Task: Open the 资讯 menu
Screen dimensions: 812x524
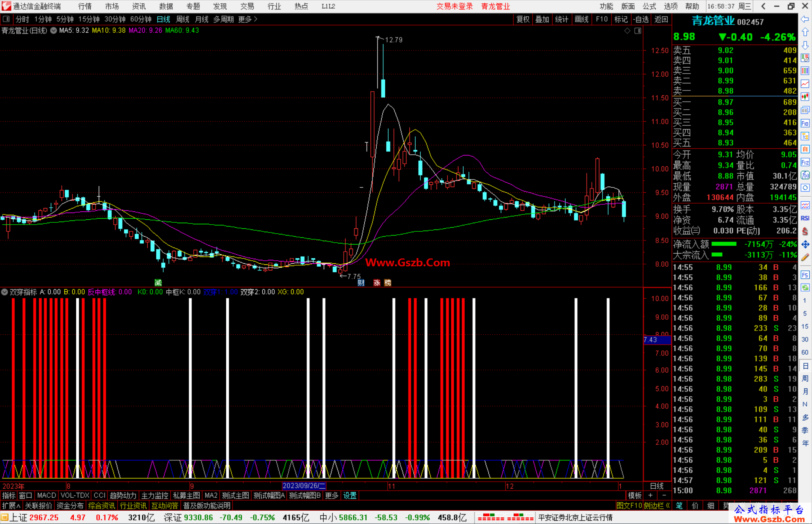Action: (x=139, y=6)
